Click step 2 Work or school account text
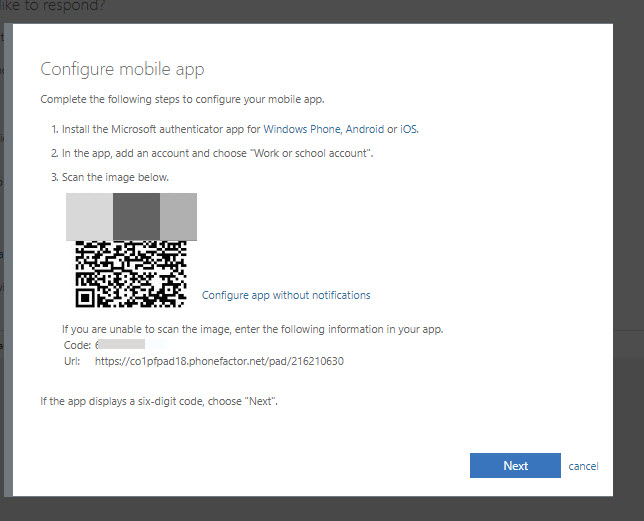 [x=218, y=153]
